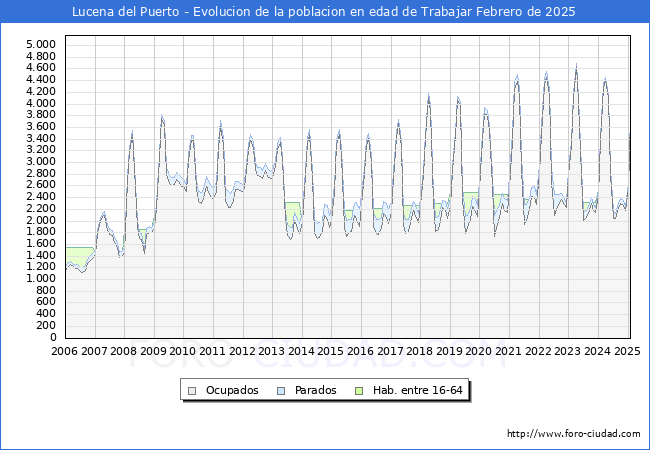Screen dimensions: 650x450
Task: Click the 4.800 y-axis value
Action: 41,56
